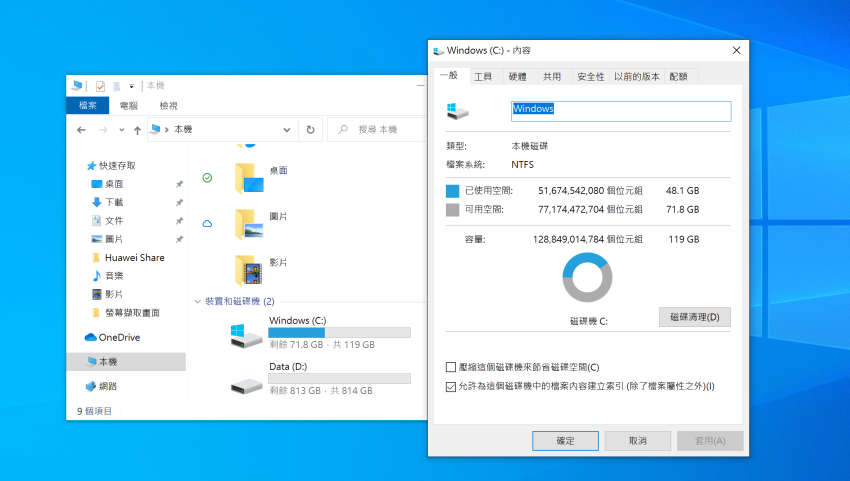This screenshot has height=481, width=850.
Task: Click cloud sync status icon beside 圖片
Action: [207, 223]
